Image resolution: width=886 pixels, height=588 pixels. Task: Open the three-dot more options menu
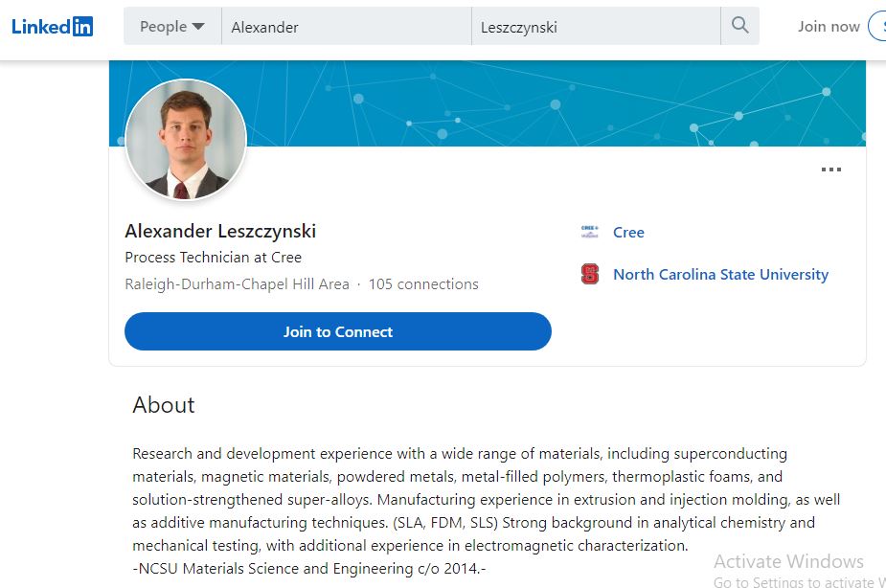point(831,170)
